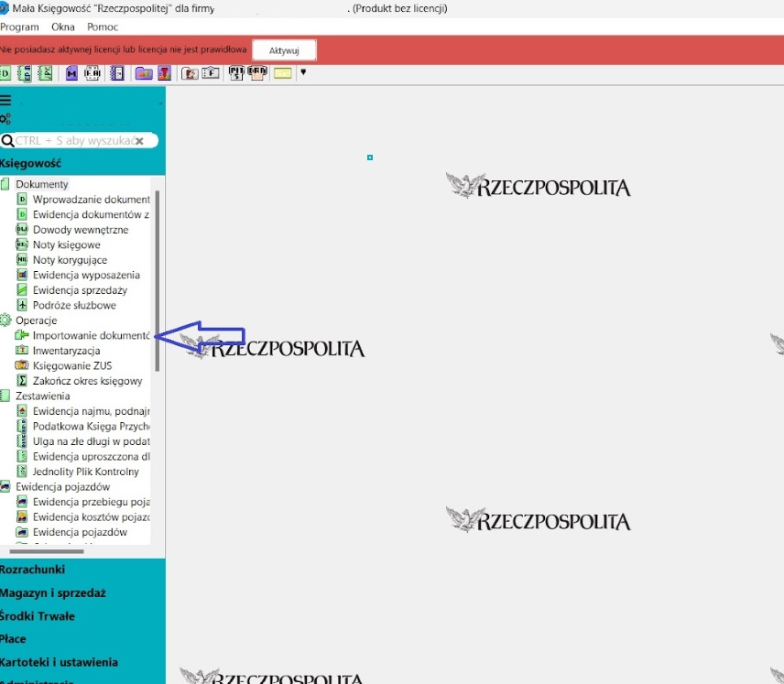The width and height of the screenshot is (784, 684).
Task: Click the Podróże służbowe airplane icon
Action: pyautogui.click(x=21, y=305)
